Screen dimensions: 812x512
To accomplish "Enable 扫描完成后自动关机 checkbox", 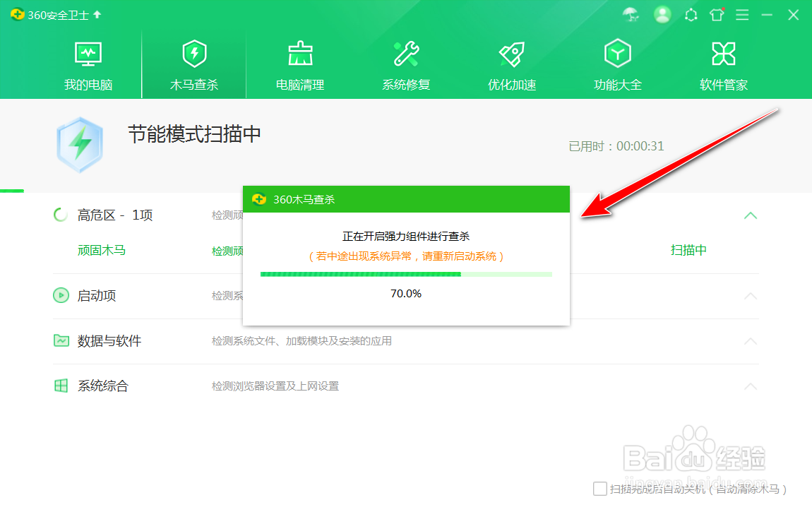I will tap(600, 489).
